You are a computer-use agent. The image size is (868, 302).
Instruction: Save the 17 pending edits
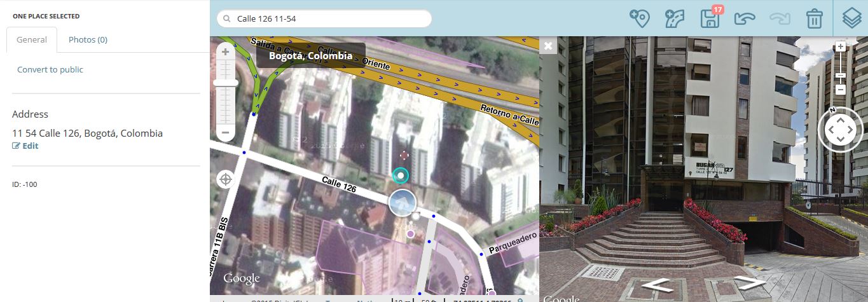[x=710, y=18]
